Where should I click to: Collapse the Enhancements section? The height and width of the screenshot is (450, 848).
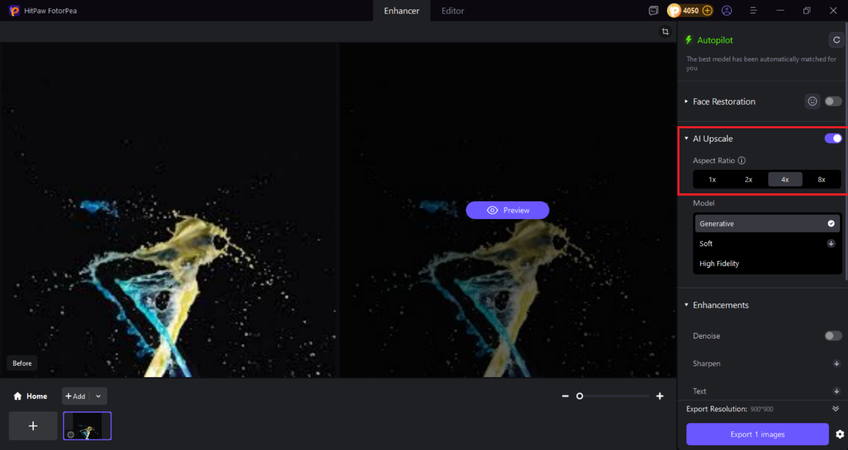coord(686,305)
